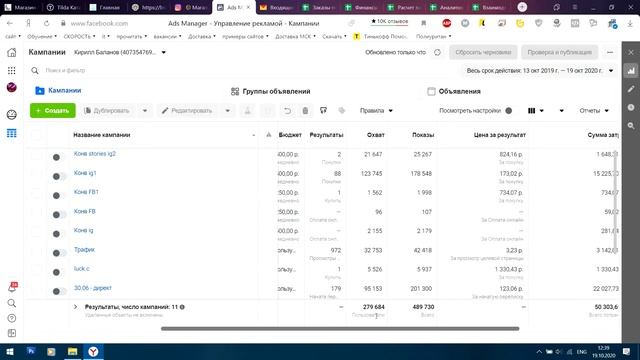
Task: Open the Правила dropdown
Action: pos(376,111)
